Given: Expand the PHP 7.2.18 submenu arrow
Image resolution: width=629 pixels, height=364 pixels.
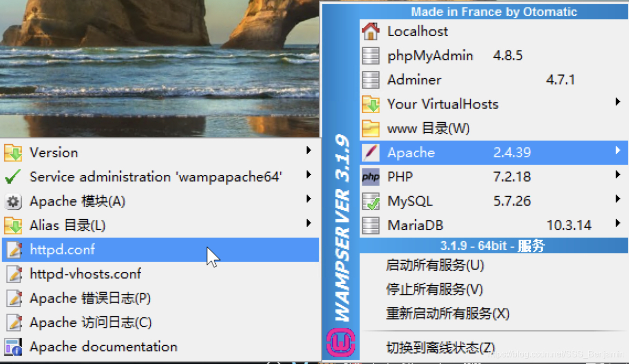Looking at the screenshot, I should click(x=618, y=174).
